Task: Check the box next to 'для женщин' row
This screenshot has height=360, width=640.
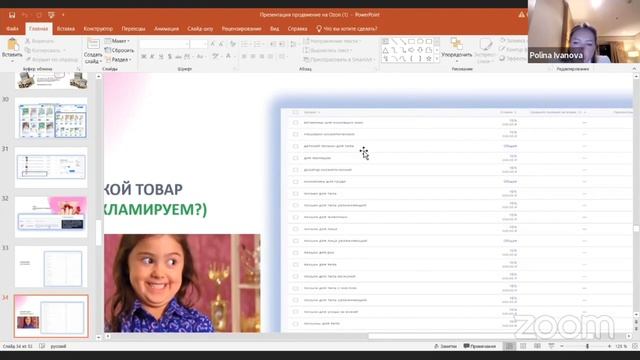Action: click(296, 158)
